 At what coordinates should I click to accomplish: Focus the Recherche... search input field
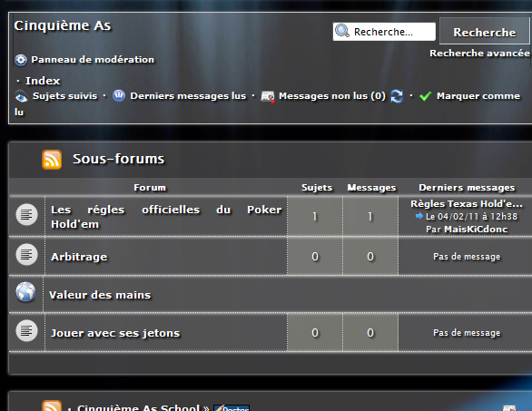point(384,32)
